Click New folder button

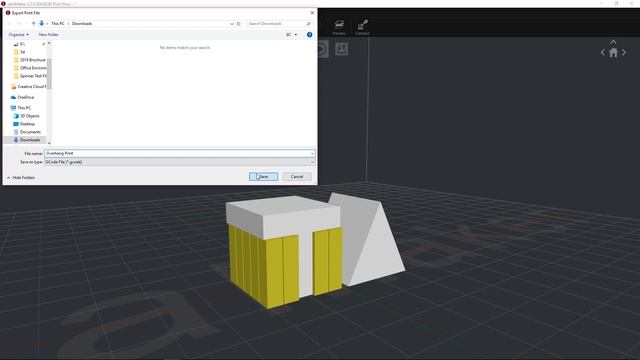pyautogui.click(x=49, y=35)
